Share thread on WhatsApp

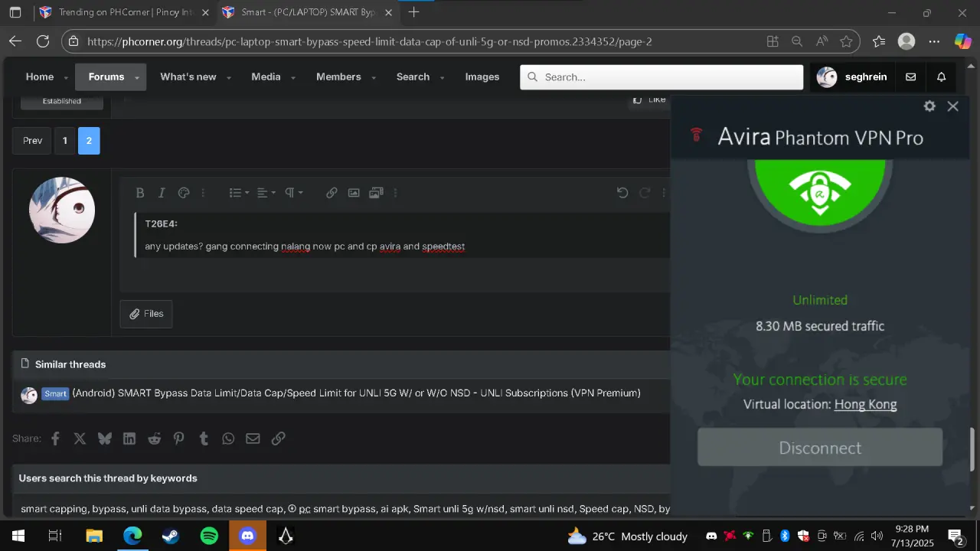tap(228, 439)
